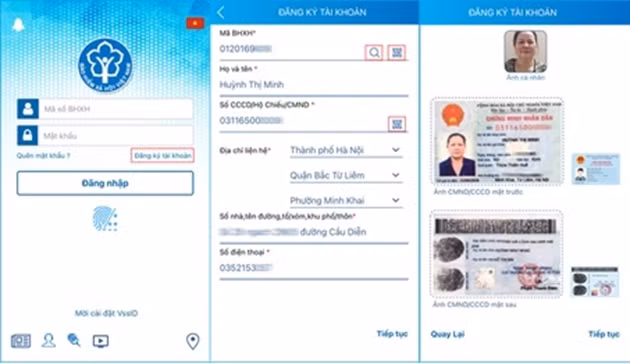This screenshot has height=364, width=630.
Task: Click Tiếp tục on the registration form
Action: coord(392,333)
